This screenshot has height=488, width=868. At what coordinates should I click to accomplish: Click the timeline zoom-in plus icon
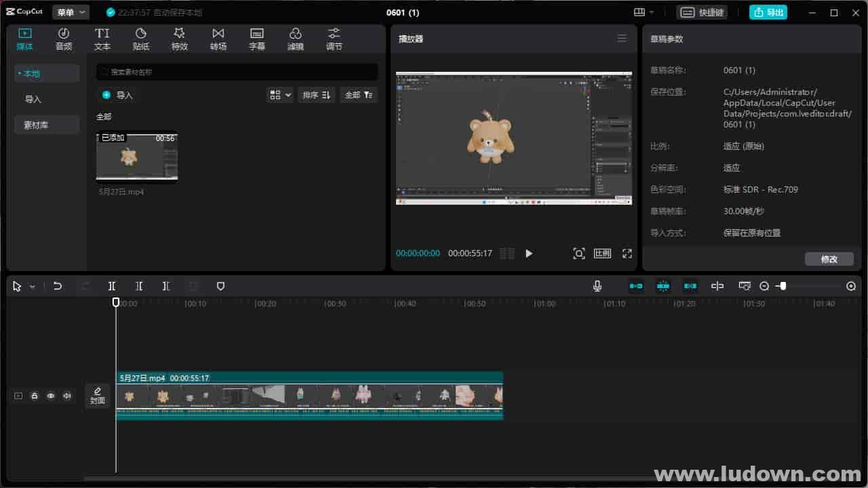[851, 286]
